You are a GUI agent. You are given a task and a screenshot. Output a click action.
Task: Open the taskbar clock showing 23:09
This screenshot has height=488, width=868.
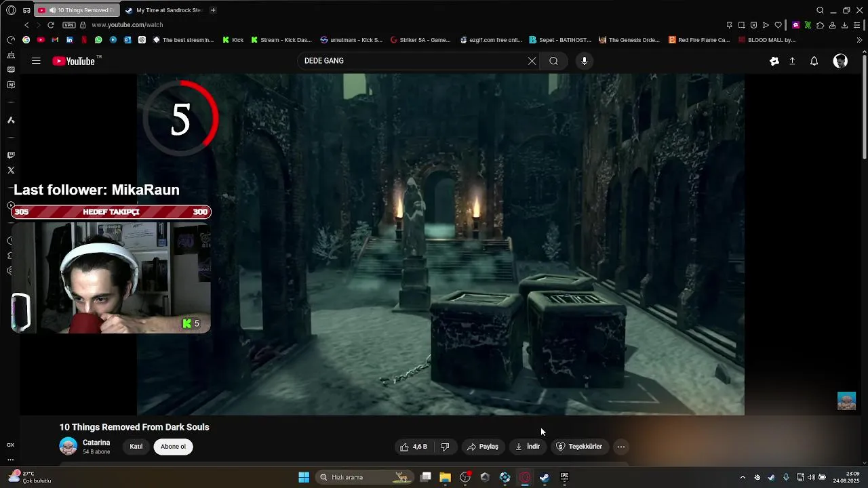click(847, 477)
